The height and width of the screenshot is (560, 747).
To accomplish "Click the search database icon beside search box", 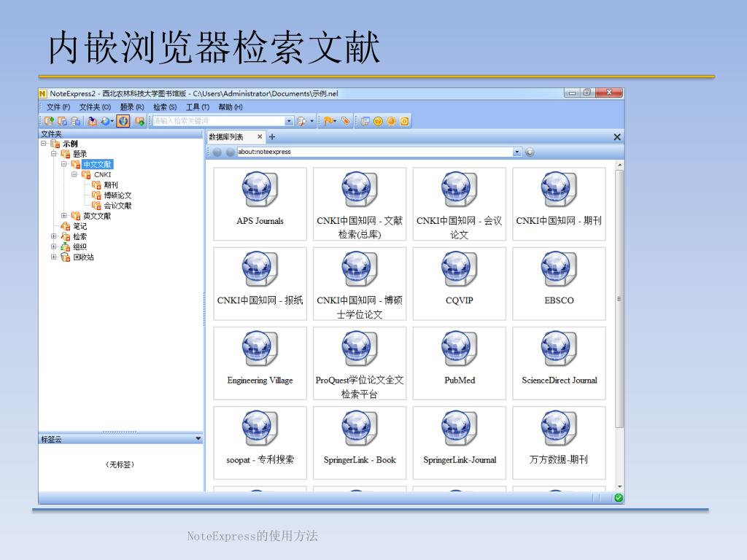I will [x=301, y=122].
